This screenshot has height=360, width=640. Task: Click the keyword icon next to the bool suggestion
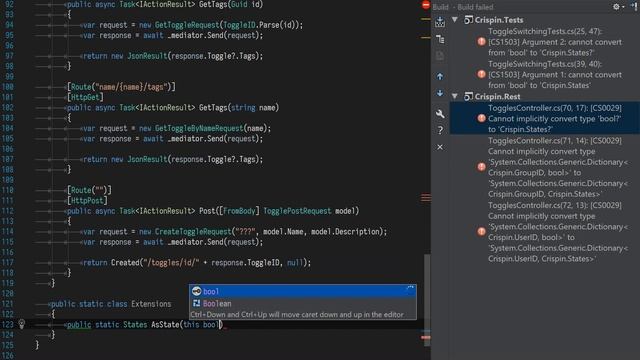click(197, 291)
